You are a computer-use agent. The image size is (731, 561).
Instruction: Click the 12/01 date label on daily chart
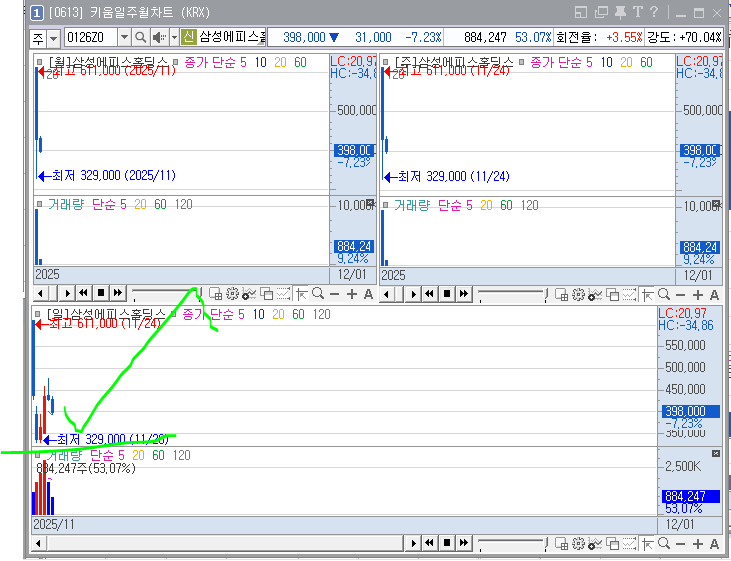pos(680,525)
